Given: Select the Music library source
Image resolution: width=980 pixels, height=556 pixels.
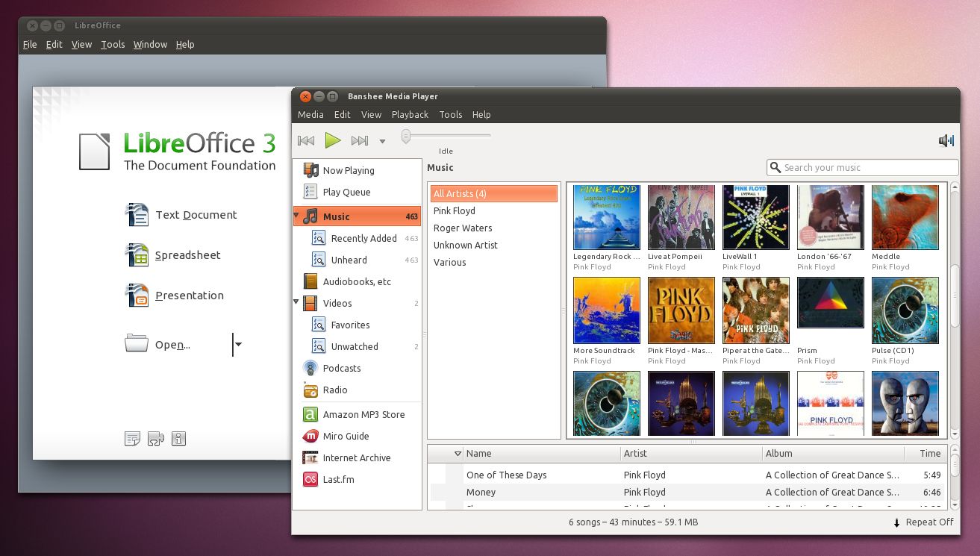Looking at the screenshot, I should pos(358,216).
